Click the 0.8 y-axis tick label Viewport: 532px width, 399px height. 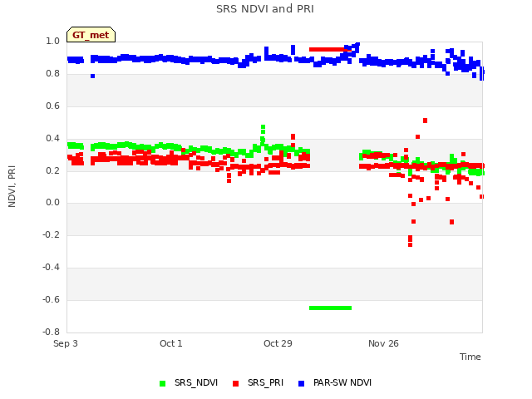click(52, 73)
